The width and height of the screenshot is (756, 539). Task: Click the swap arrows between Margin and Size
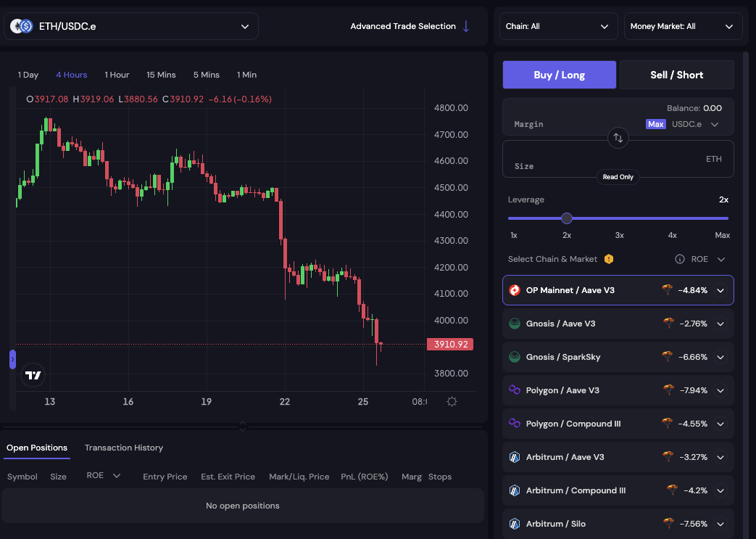pyautogui.click(x=618, y=138)
